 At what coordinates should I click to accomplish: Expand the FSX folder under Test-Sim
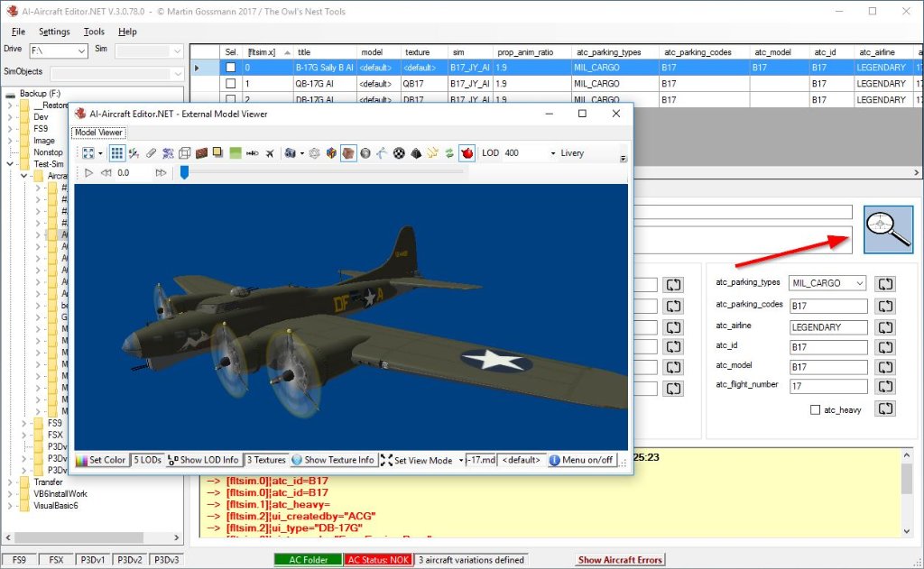(x=23, y=435)
